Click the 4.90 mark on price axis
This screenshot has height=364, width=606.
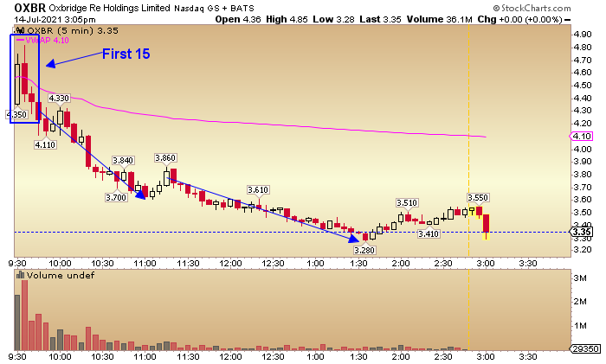583,35
